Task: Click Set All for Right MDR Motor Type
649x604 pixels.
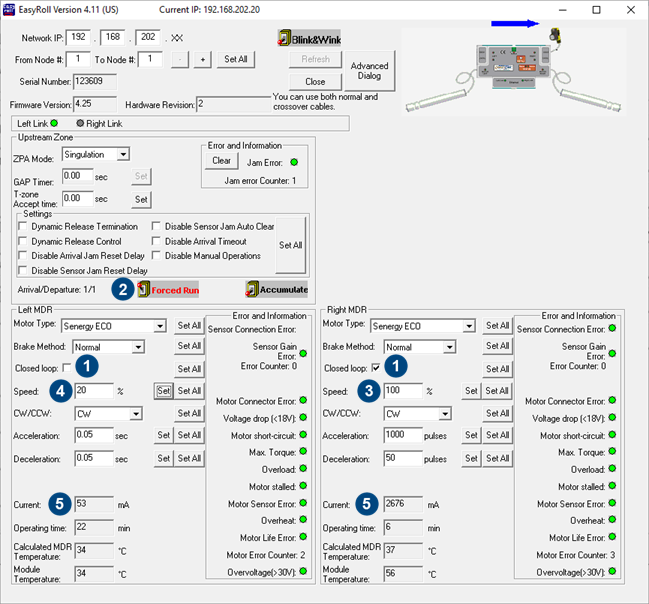Action: pyautogui.click(x=497, y=326)
